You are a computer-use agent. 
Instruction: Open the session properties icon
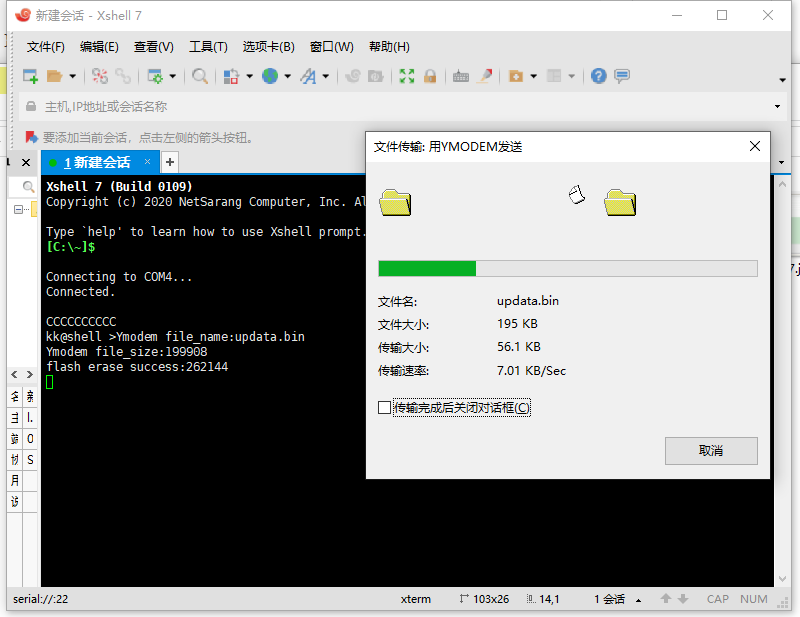[x=155, y=76]
